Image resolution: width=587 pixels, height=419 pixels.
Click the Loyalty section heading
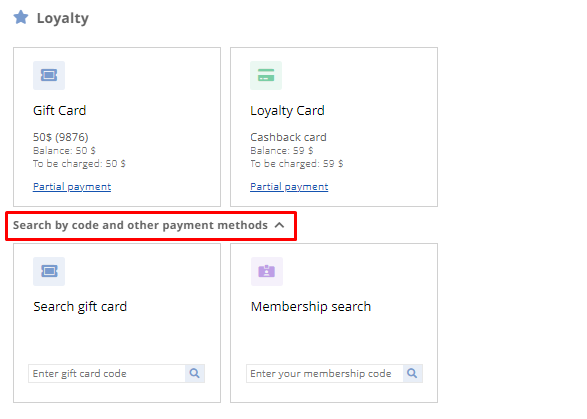63,18
